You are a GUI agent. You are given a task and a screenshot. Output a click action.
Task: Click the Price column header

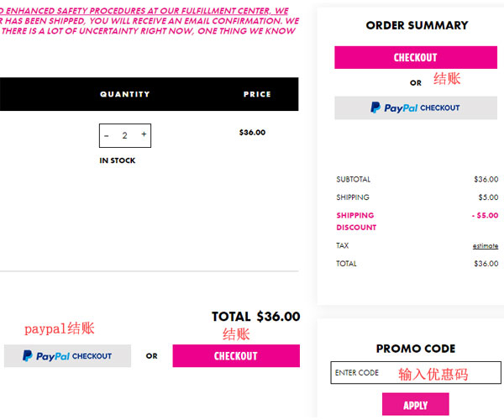(x=257, y=94)
